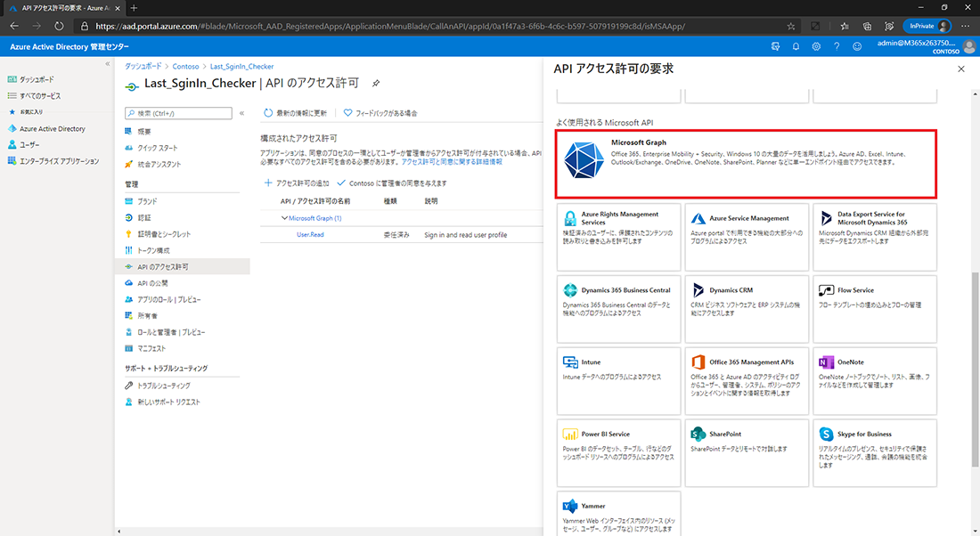Go to the Contoso breadcrumb
The width and height of the screenshot is (980, 536).
pos(185,66)
